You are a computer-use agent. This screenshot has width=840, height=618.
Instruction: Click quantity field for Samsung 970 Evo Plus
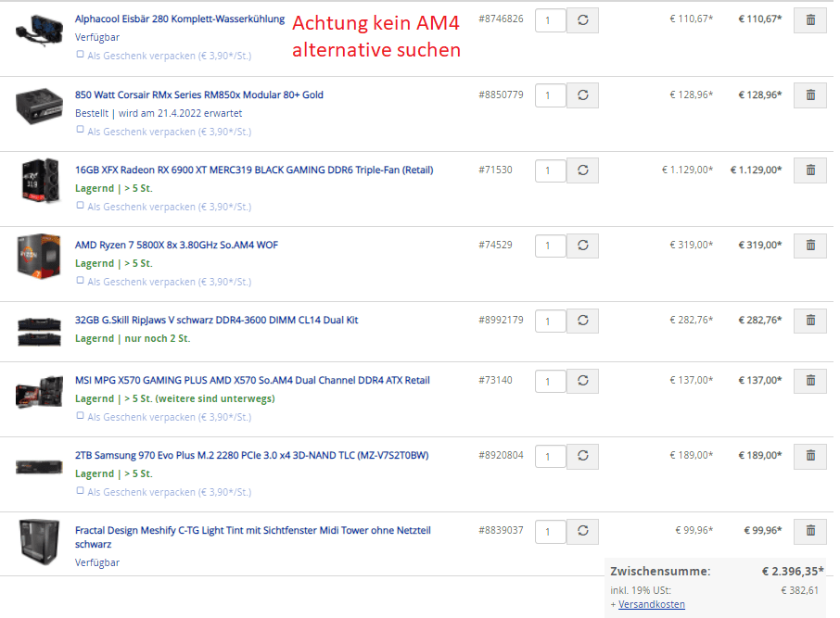click(x=550, y=456)
